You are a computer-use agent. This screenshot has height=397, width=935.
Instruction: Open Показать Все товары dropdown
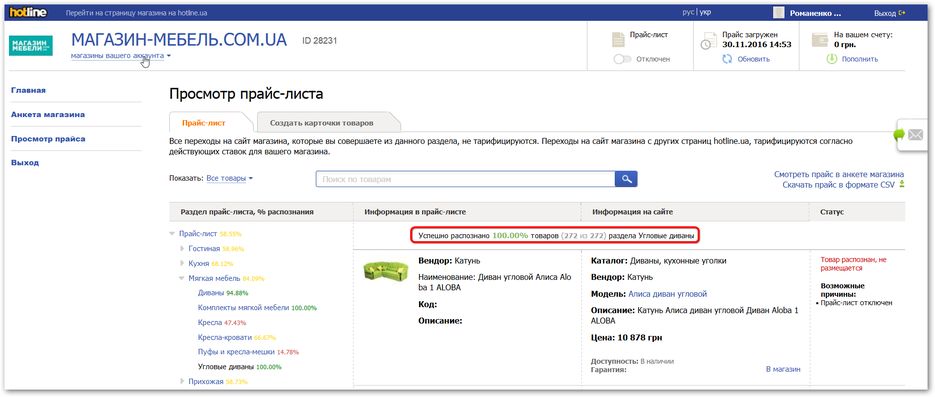(230, 178)
